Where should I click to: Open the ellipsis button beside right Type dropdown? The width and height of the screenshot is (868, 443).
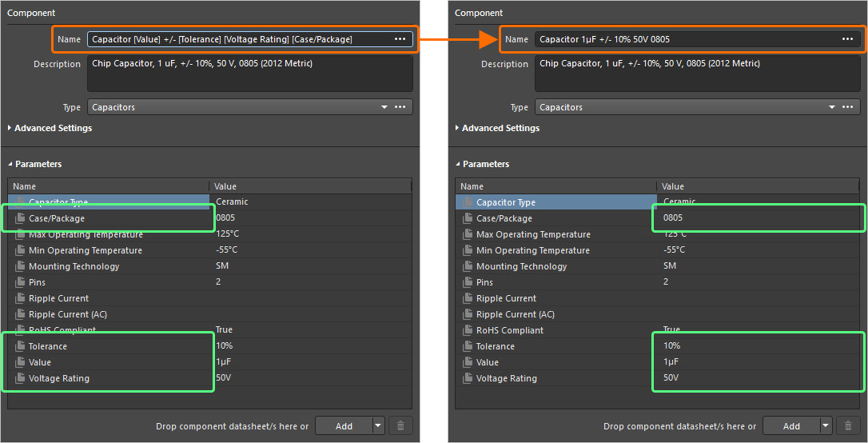pyautogui.click(x=847, y=107)
